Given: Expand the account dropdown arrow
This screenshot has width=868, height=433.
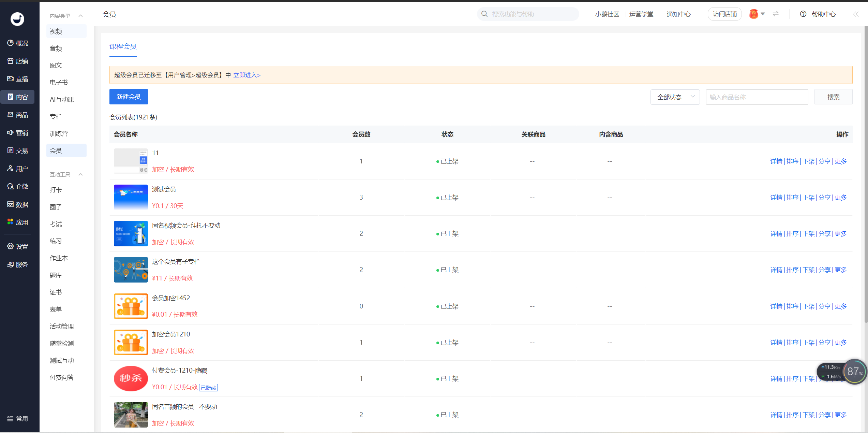Looking at the screenshot, I should click(763, 14).
